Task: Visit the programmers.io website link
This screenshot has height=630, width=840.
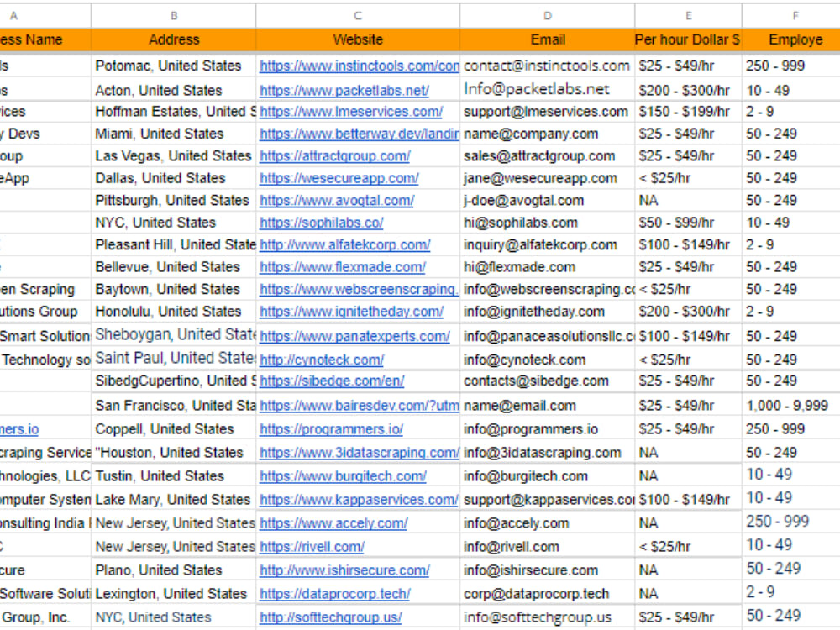Action: [x=331, y=429]
